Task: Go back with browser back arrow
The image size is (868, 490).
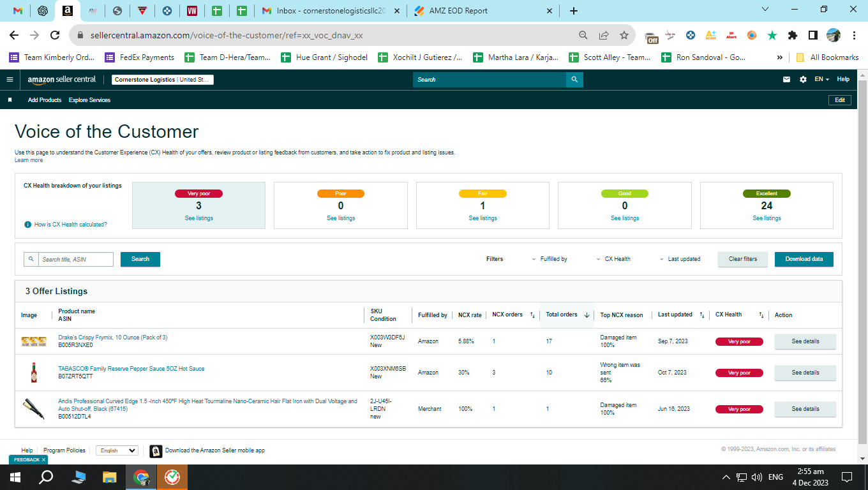Action: (14, 35)
